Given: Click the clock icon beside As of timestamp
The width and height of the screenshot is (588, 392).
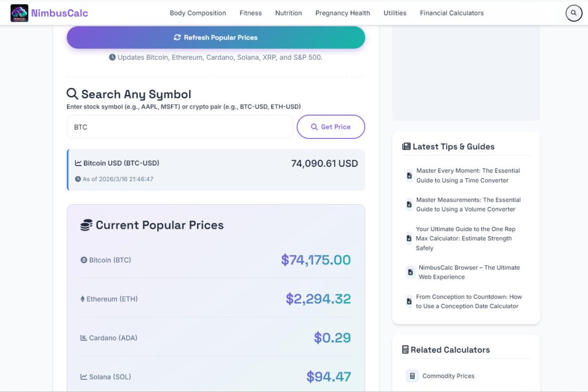Looking at the screenshot, I should pos(78,179).
